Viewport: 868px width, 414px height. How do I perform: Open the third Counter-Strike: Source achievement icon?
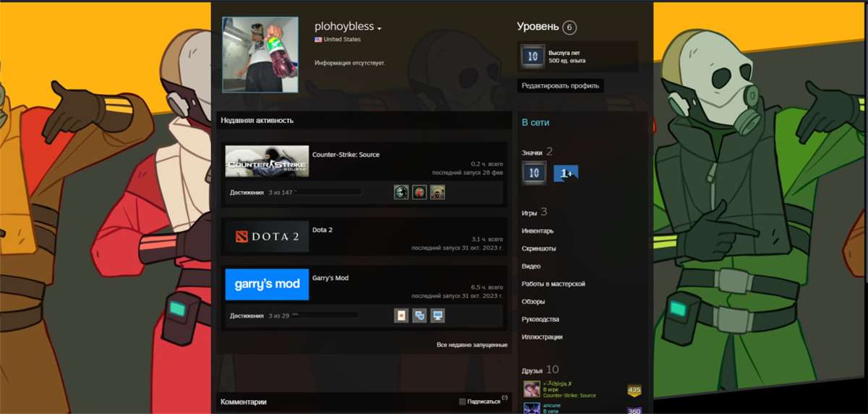pos(438,192)
